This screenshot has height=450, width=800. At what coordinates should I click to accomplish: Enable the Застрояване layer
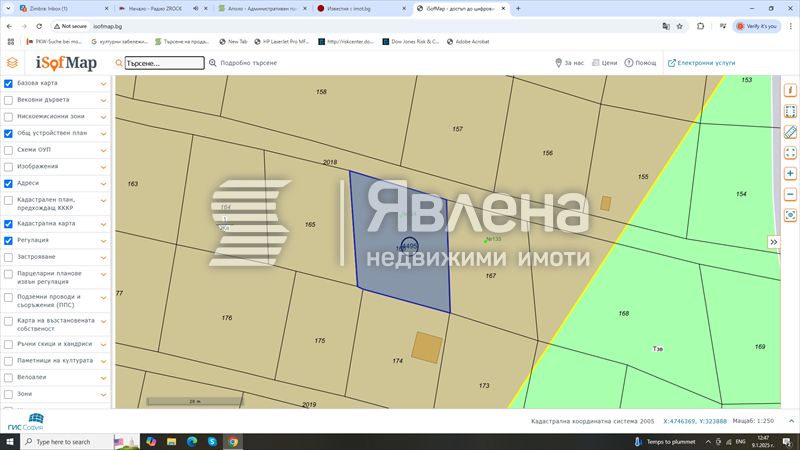tap(8, 258)
